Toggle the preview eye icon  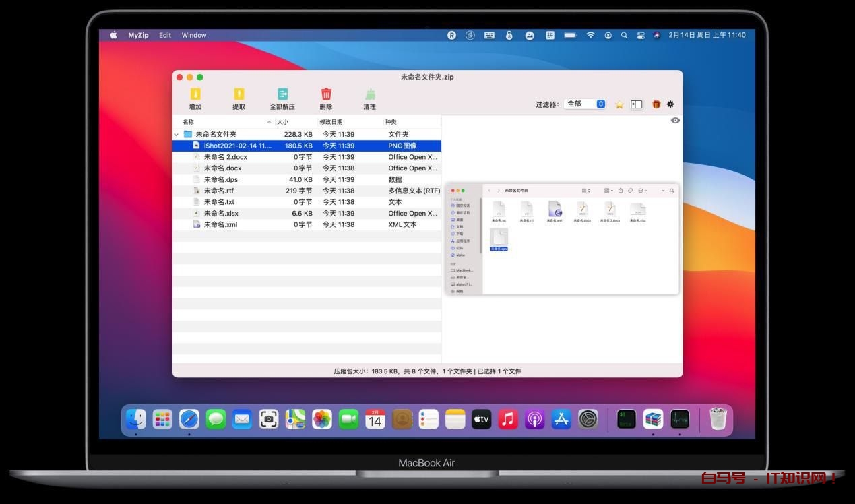pos(675,120)
